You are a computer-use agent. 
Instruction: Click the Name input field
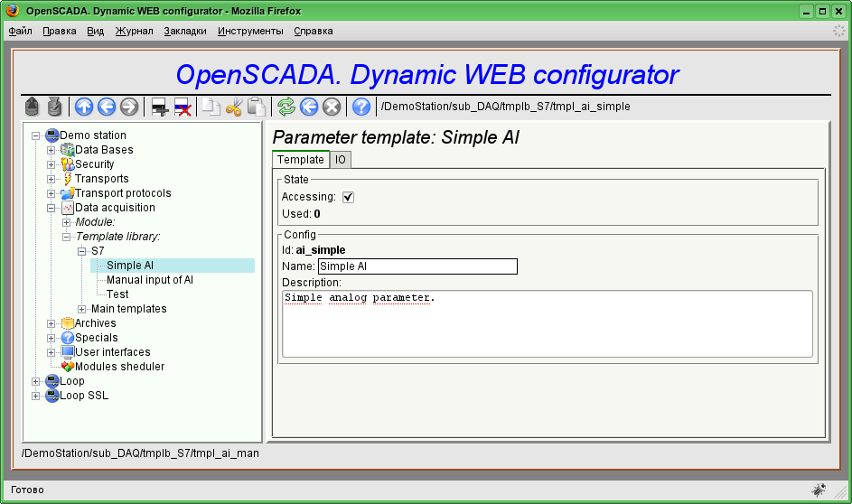(x=417, y=266)
